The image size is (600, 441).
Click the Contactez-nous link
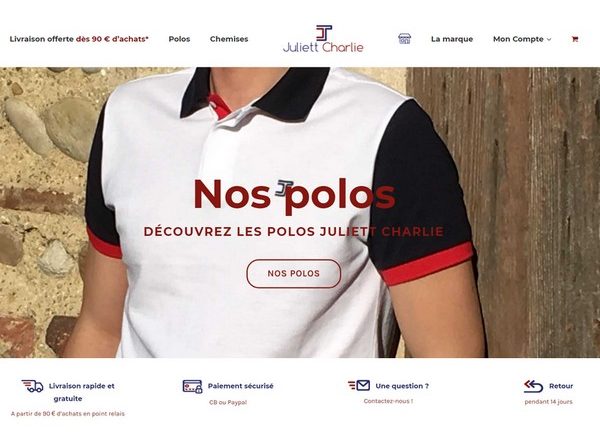pos(388,401)
